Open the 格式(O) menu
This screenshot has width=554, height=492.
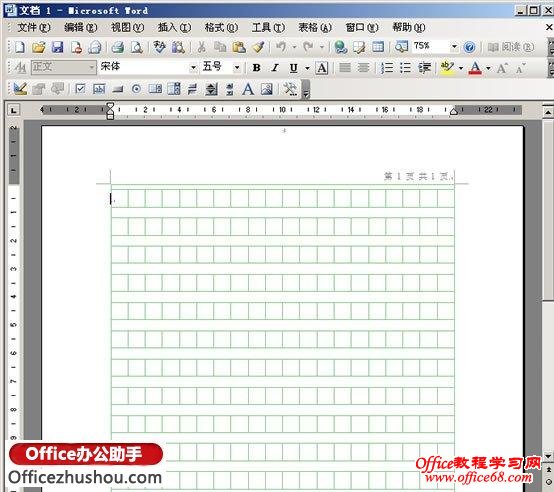point(221,27)
